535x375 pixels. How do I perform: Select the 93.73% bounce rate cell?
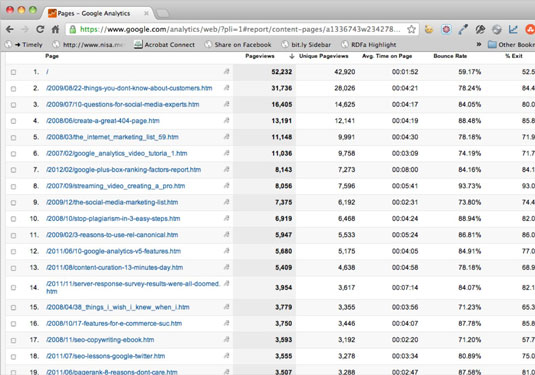click(x=470, y=186)
